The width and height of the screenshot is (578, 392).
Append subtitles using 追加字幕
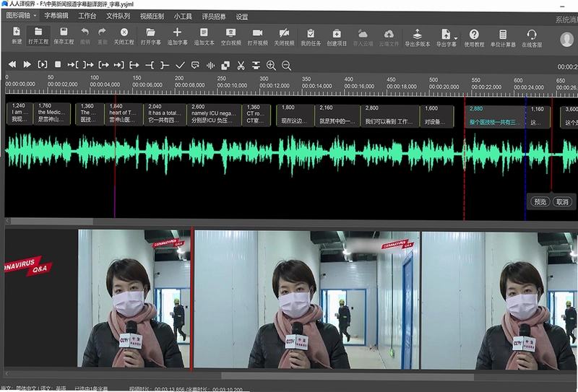[x=177, y=36]
